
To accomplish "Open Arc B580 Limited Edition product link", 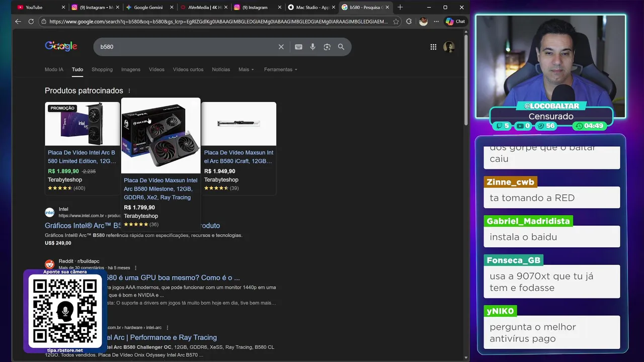I will pos(82,157).
